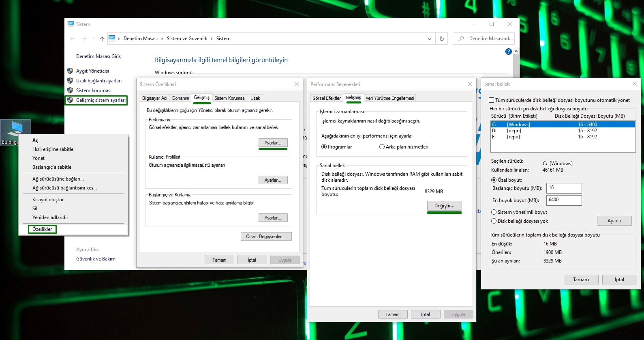
Task: Click the blue help question mark icon
Action: pos(508,52)
